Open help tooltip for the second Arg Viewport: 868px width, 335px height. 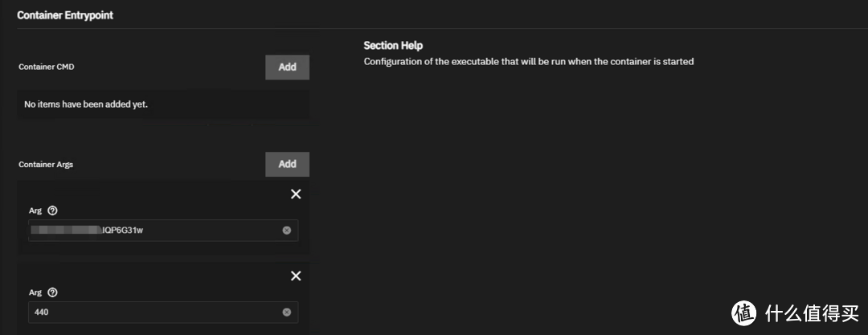click(52, 293)
